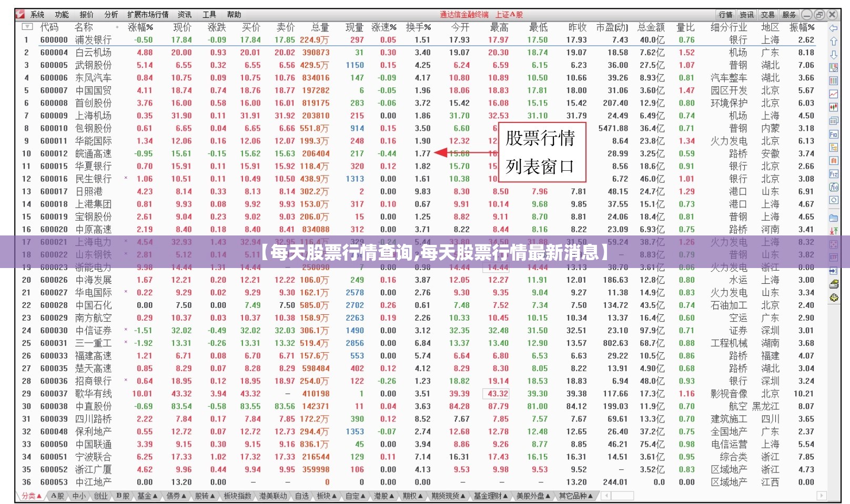Click the red-green up/down arrows icon
This screenshot has height=504, width=850.
(834, 231)
